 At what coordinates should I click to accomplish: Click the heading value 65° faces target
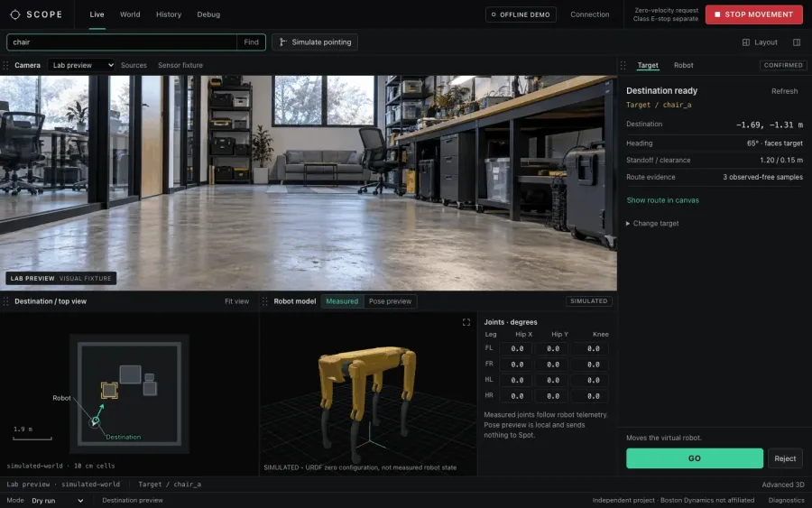774,143
